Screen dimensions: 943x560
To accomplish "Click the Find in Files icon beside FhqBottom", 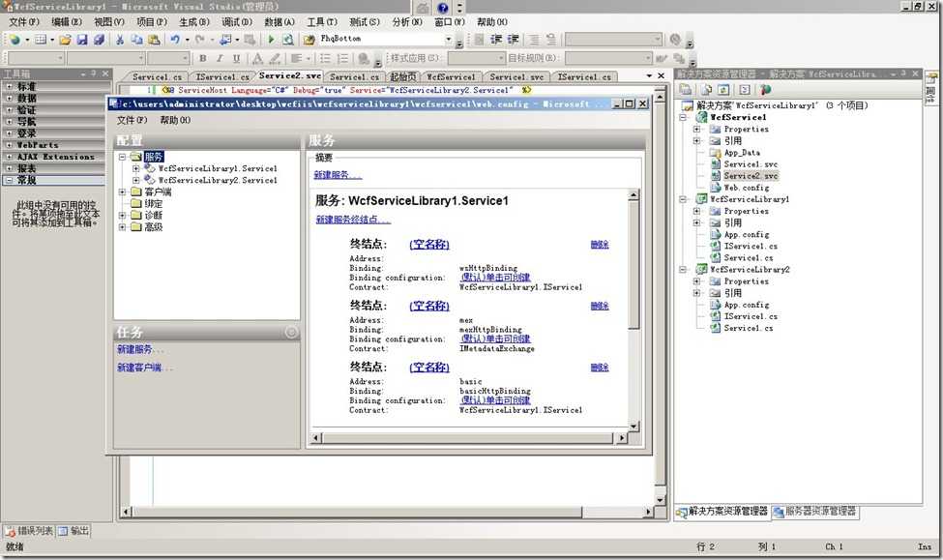I will point(309,40).
